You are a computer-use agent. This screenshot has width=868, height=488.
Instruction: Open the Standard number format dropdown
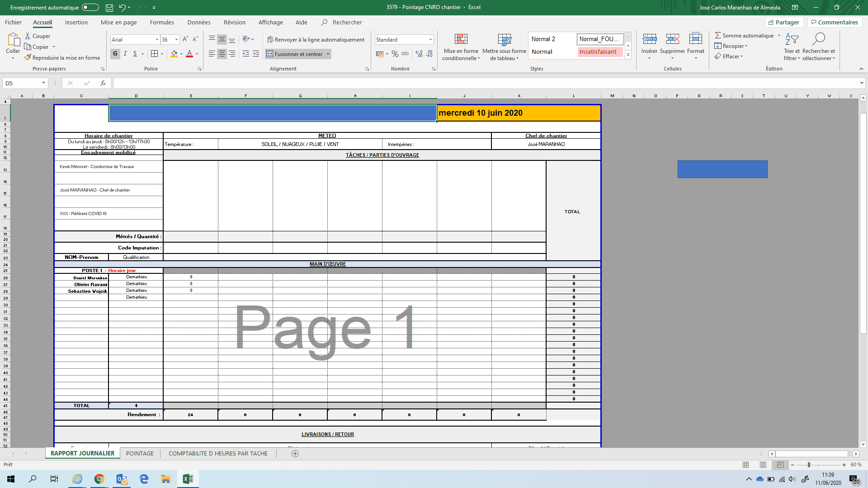pos(430,40)
